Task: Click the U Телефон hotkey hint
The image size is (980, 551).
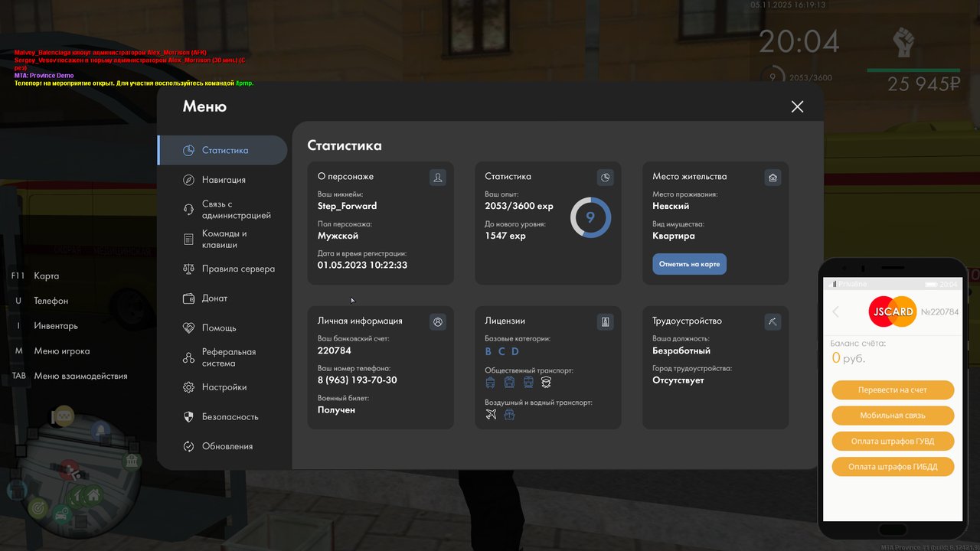Action: pyautogui.click(x=41, y=301)
